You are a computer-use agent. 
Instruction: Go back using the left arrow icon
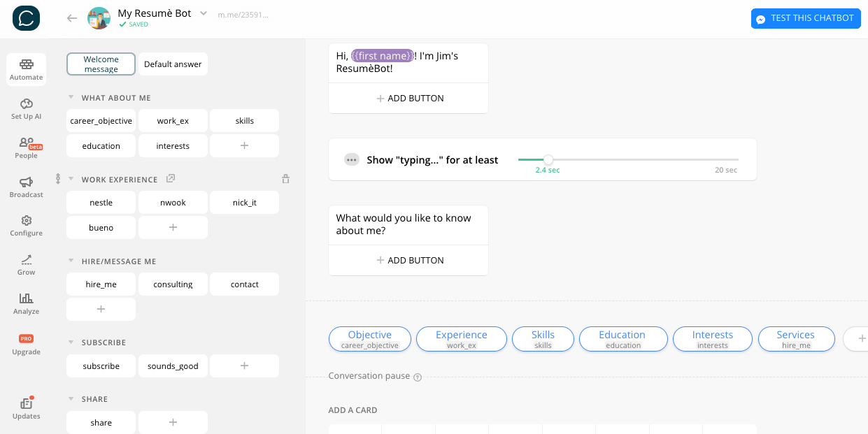[x=71, y=18]
